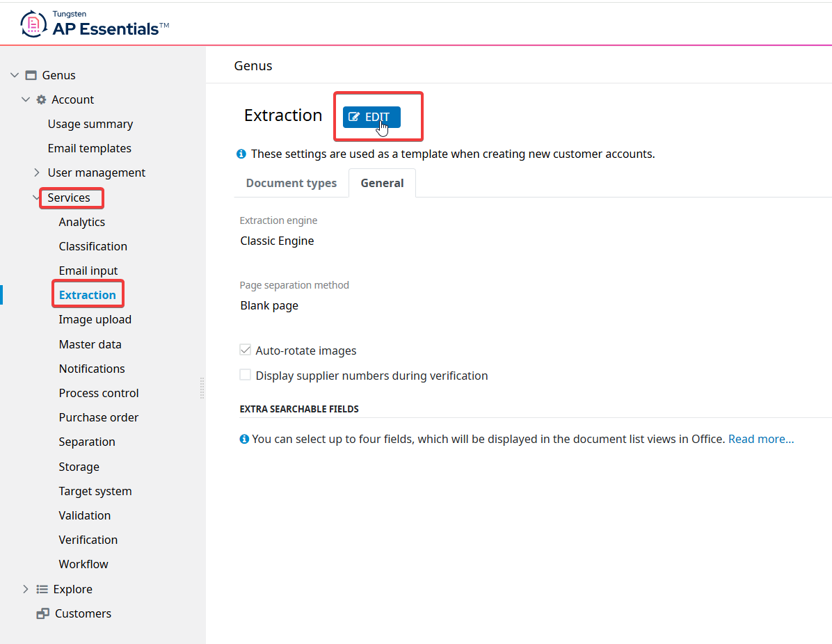Click the Tungsten AP Essentials logo icon
Image resolution: width=832 pixels, height=644 pixels.
pyautogui.click(x=33, y=24)
